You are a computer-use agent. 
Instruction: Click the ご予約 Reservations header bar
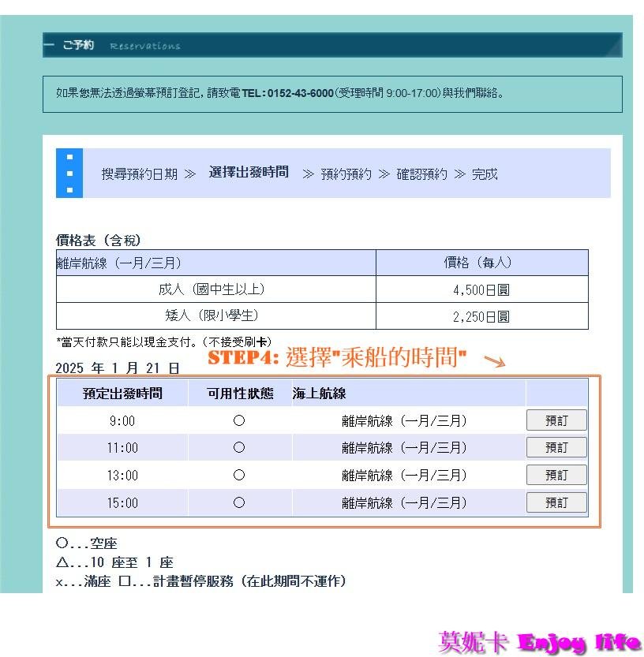coord(332,45)
